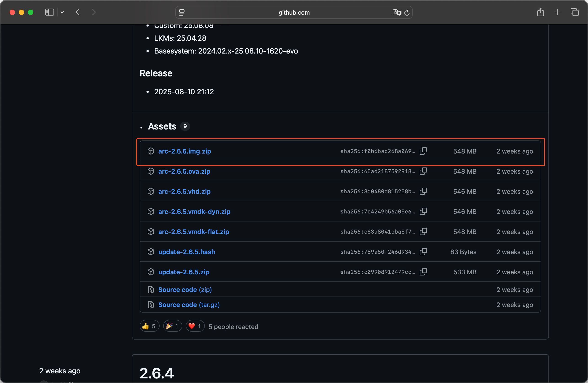Toggle Safari sidebar button
This screenshot has width=588, height=383.
pos(50,12)
